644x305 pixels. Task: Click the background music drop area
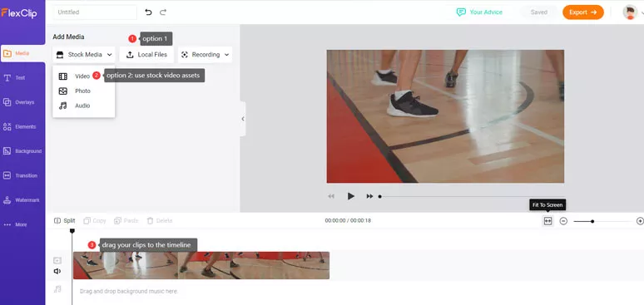point(129,291)
